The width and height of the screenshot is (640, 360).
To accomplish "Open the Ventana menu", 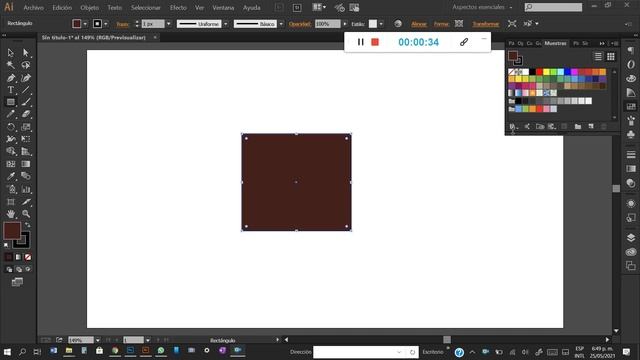I will click(x=223, y=7).
